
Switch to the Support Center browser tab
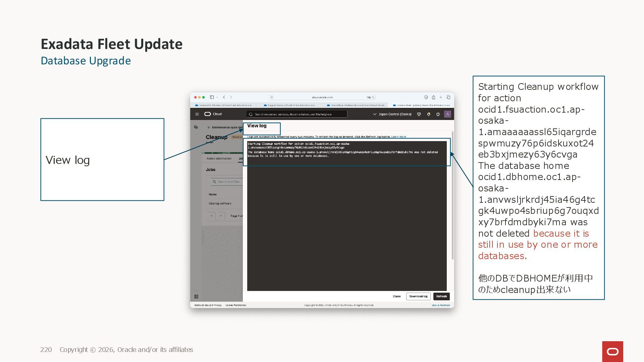pyautogui.click(x=289, y=105)
